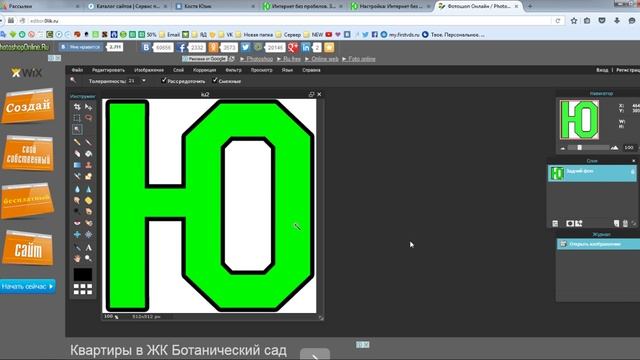This screenshot has width=640, height=360.
Task: Delete layer with the trash icon
Action: tap(625, 223)
